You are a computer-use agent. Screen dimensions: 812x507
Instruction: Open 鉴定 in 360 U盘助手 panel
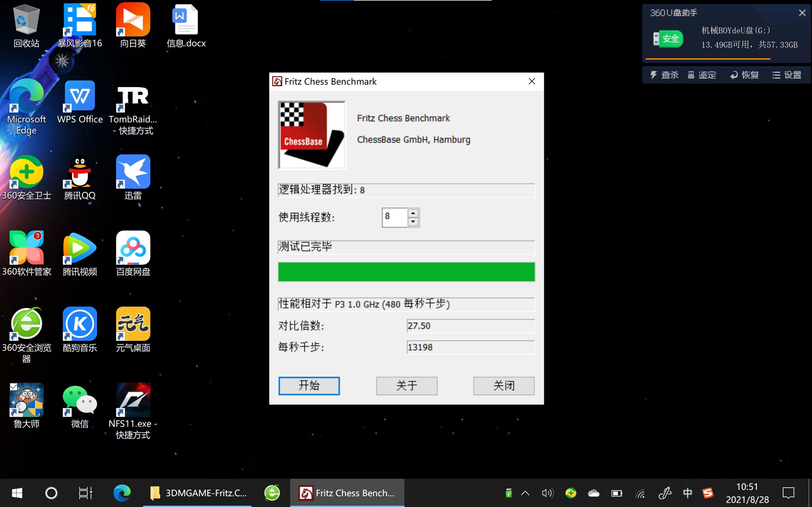tap(701, 75)
